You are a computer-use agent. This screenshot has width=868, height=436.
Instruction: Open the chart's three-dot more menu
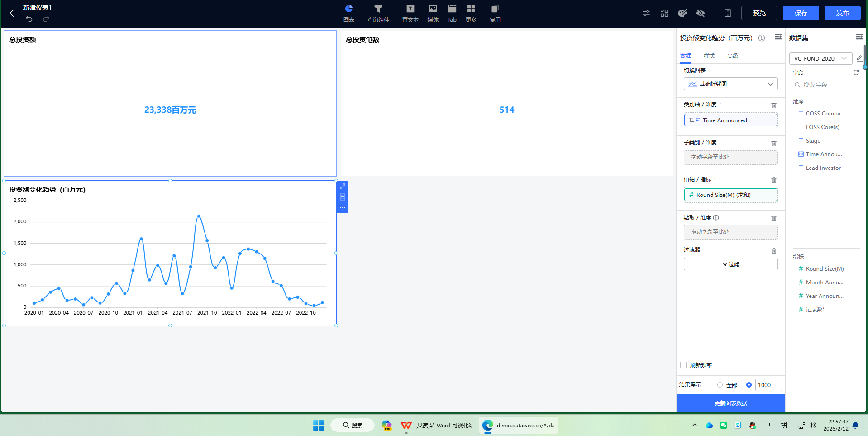[x=343, y=208]
